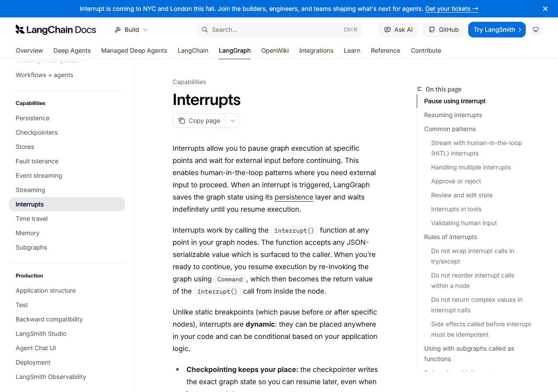Go to the Integrations tab

[316, 51]
